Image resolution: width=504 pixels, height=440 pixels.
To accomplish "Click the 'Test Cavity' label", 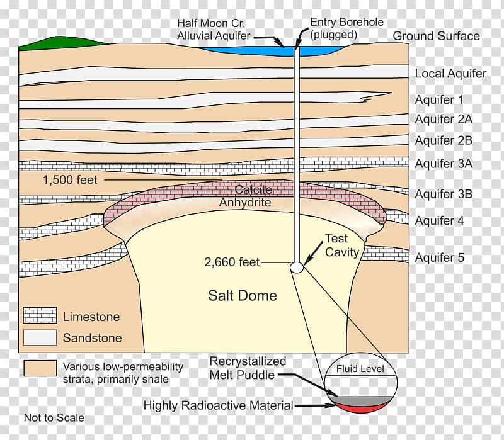I will click(341, 245).
